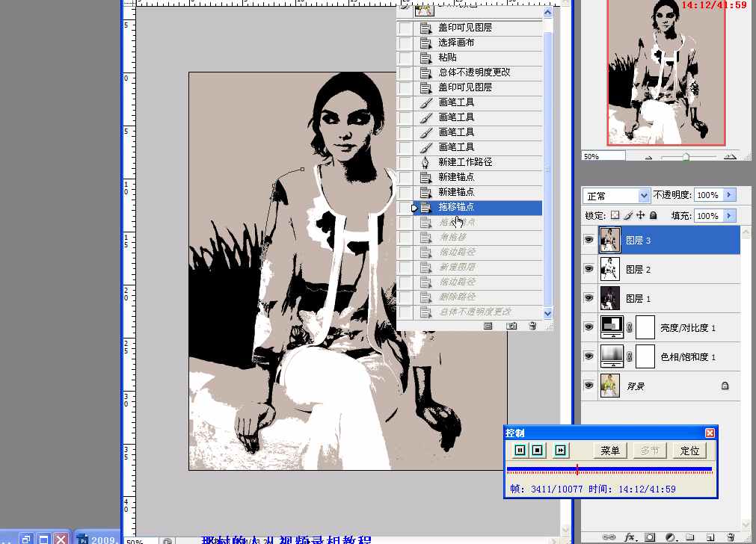Click the 亮度/对比度 1 adjustment icon
This screenshot has height=544, width=756.
click(x=612, y=327)
